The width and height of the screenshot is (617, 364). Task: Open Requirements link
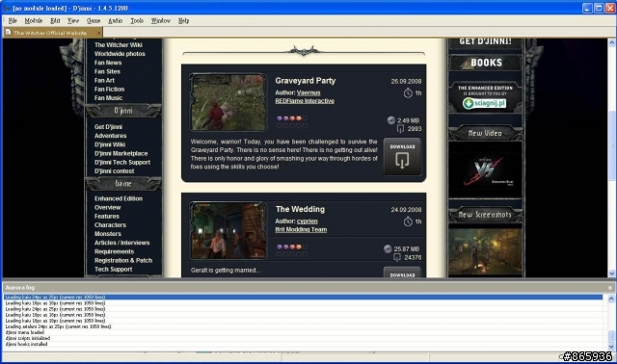pyautogui.click(x=114, y=251)
